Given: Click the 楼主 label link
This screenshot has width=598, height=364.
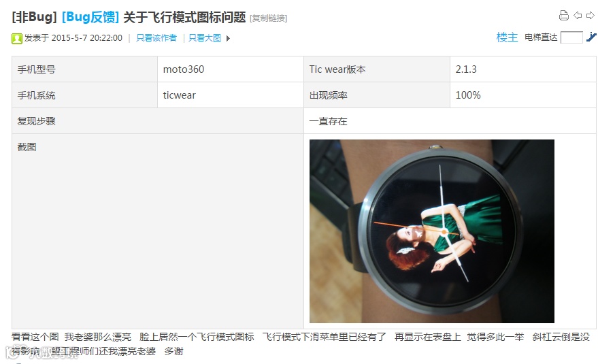Looking at the screenshot, I should click(x=507, y=37).
